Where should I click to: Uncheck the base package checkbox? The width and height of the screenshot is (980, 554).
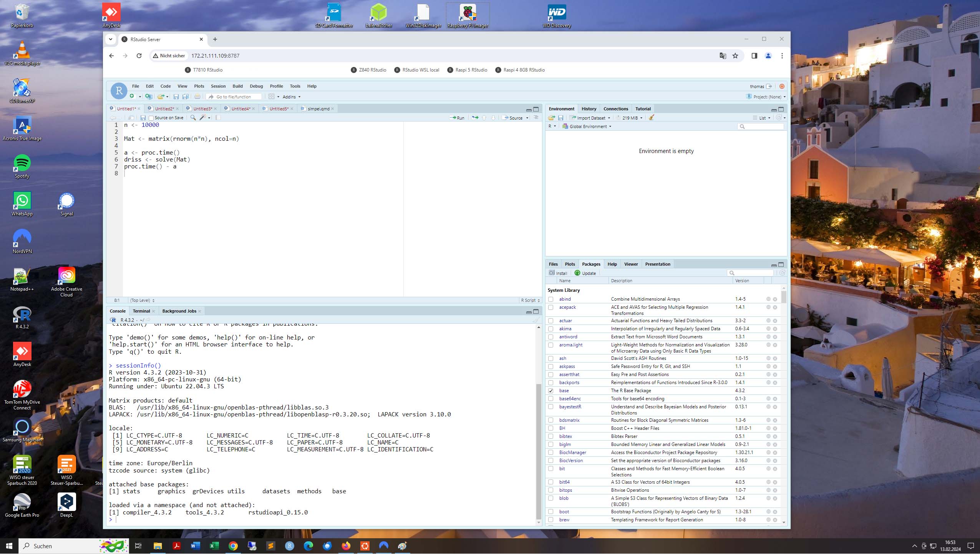551,391
